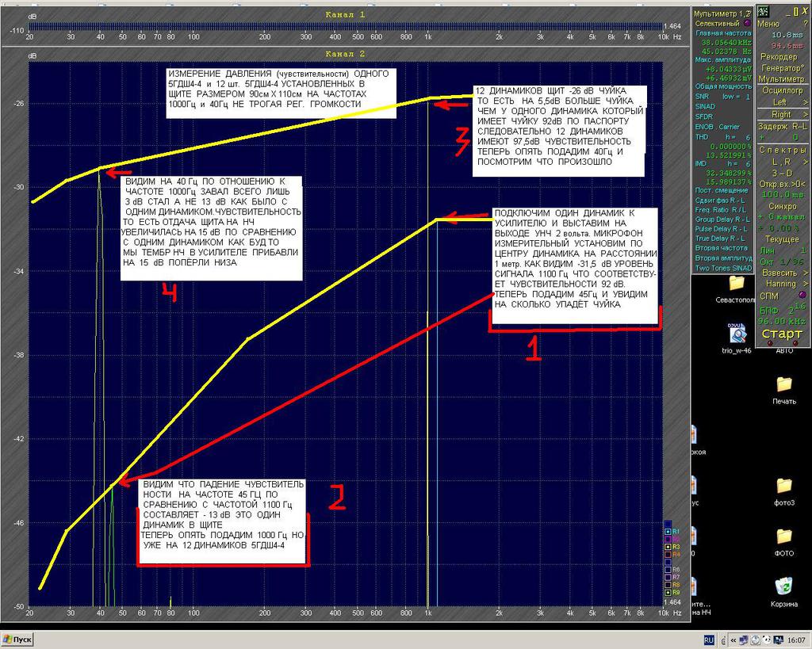Select the Генератор panel item
This screenshot has height=649, width=812.
pos(779,68)
